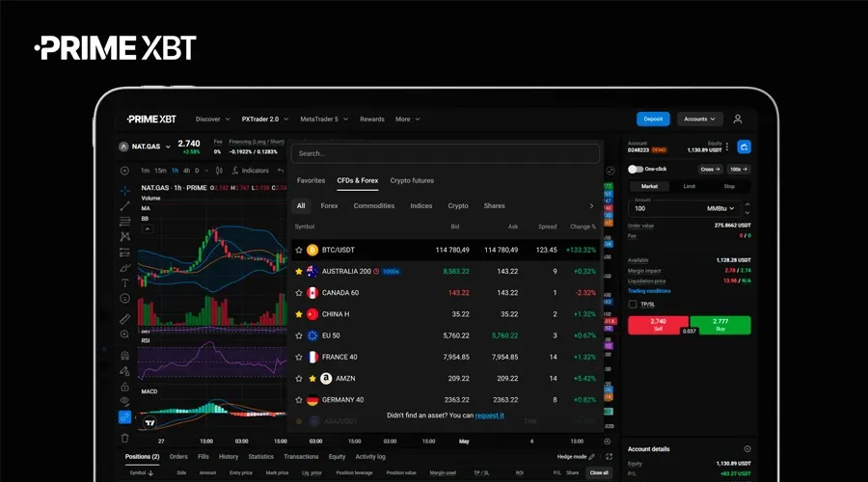Viewport: 868px width, 482px height.
Task: Filter assets by Indices
Action: [420, 206]
